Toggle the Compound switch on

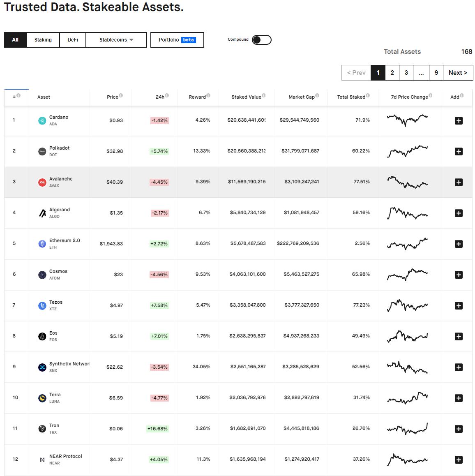click(261, 40)
